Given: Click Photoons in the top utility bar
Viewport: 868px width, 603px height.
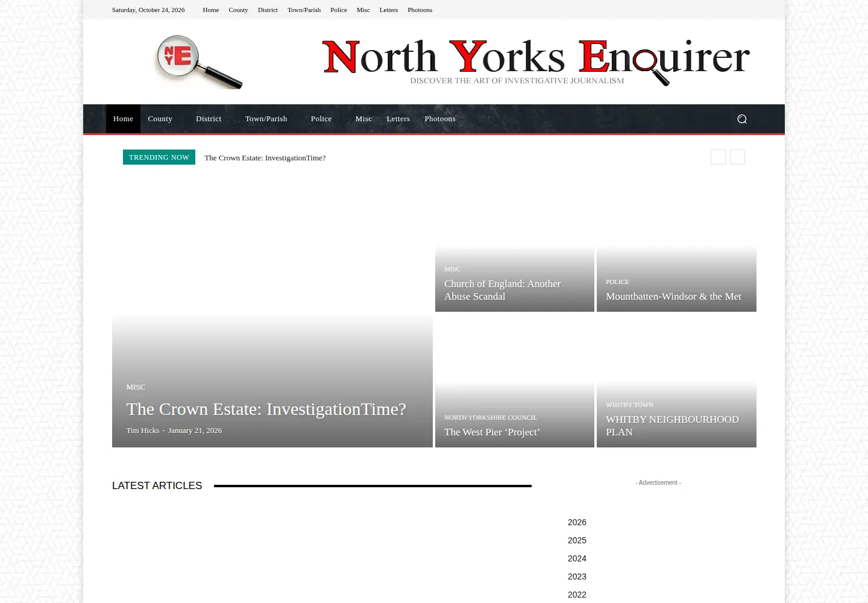Looking at the screenshot, I should click(420, 10).
